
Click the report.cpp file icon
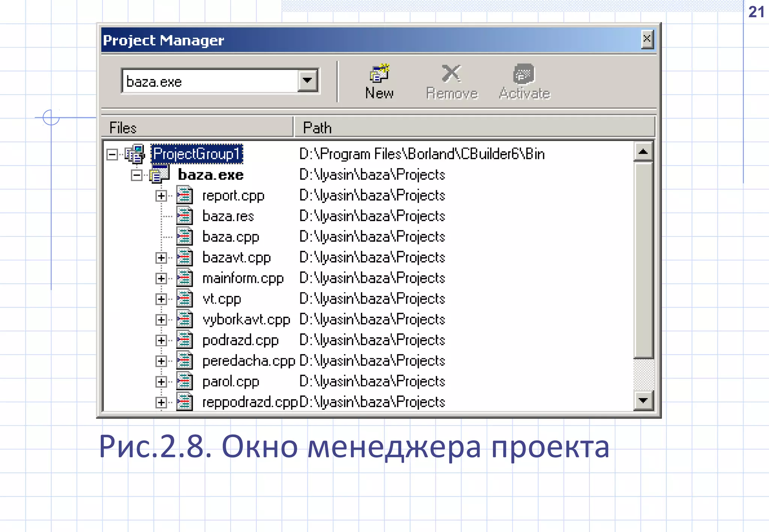tap(184, 195)
